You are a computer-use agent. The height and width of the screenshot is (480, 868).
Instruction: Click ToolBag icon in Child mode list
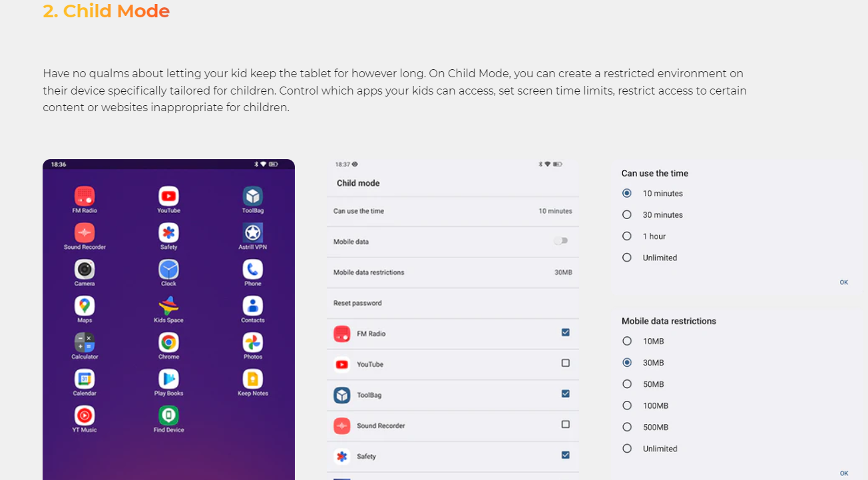342,395
